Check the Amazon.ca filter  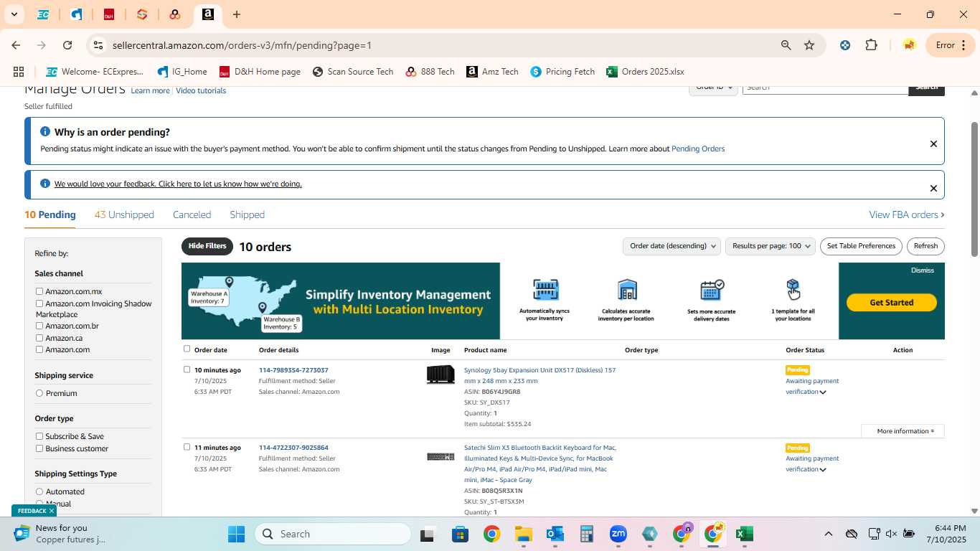point(39,338)
